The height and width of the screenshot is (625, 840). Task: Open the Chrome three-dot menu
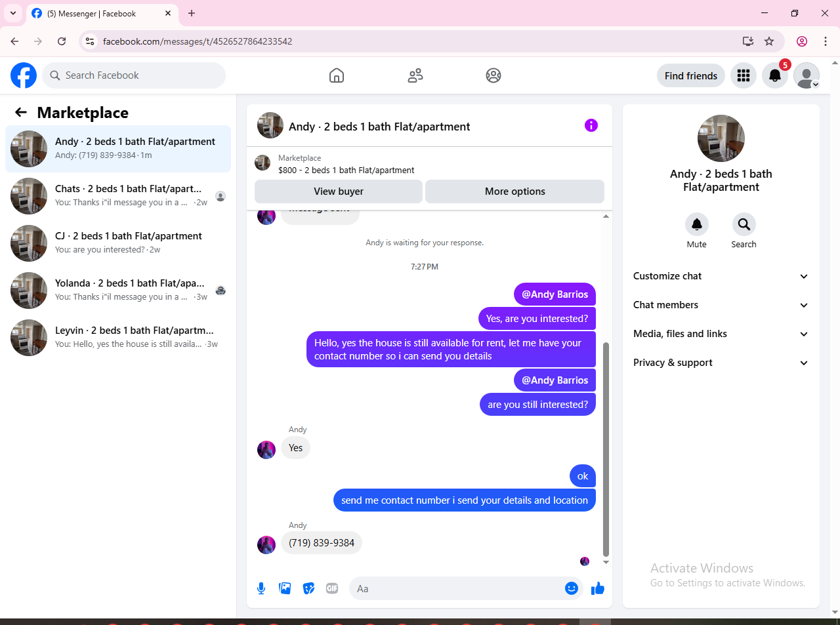[x=826, y=41]
